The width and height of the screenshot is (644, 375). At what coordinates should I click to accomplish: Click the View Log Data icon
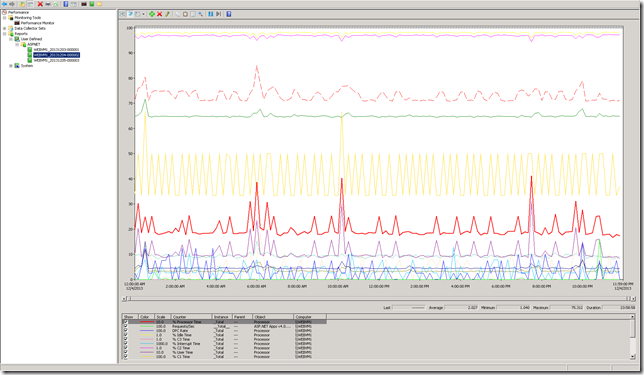(x=130, y=14)
